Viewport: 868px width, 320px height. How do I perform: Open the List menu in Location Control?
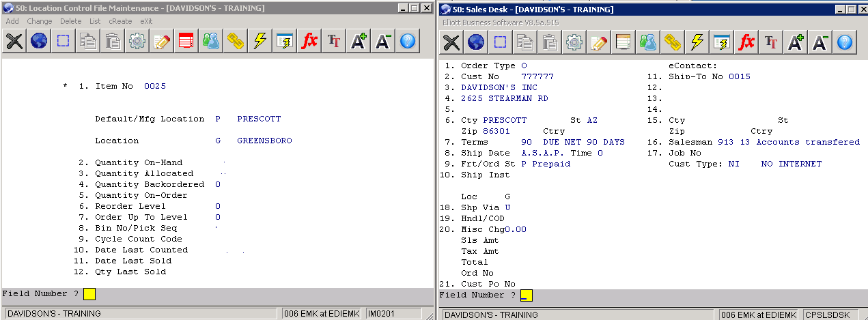tap(95, 21)
